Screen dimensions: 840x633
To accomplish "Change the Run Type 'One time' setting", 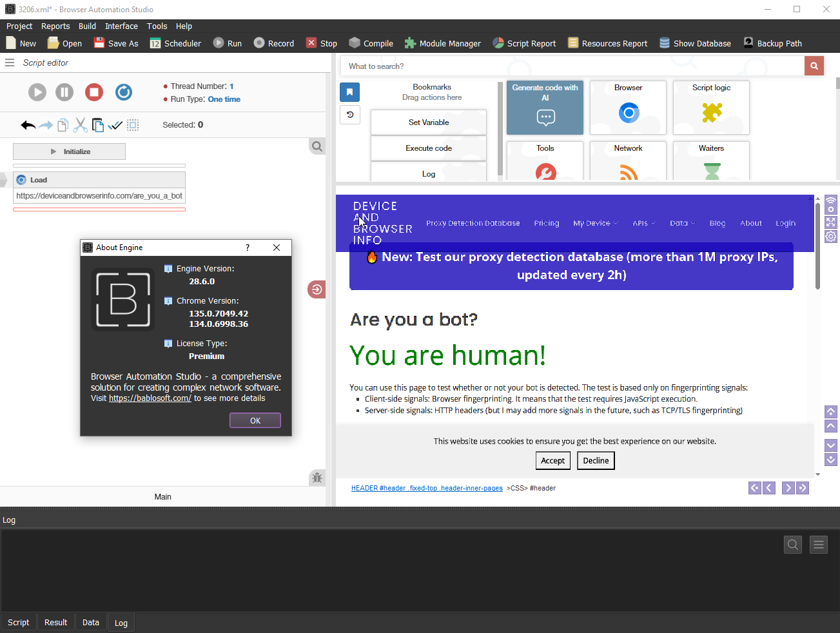I will (x=224, y=99).
